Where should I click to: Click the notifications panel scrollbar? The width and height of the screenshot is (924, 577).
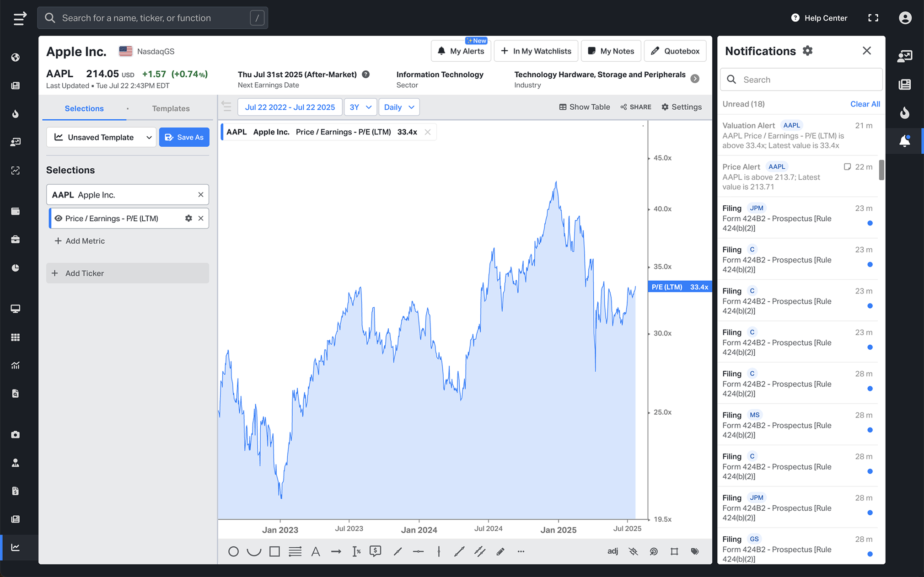(881, 170)
